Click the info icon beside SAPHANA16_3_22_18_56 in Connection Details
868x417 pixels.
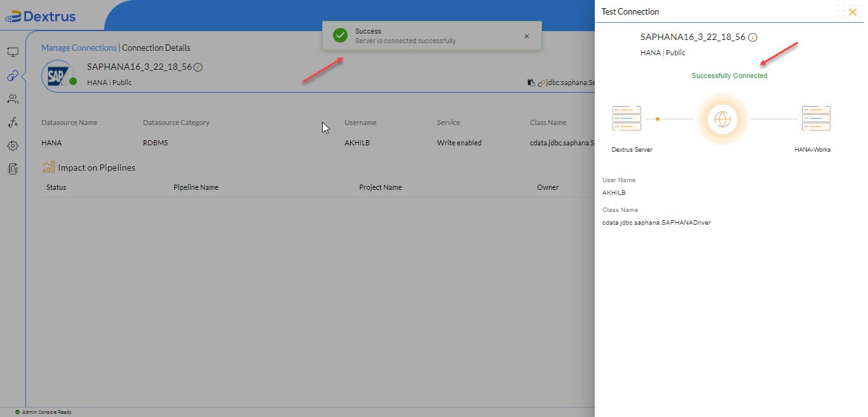click(x=198, y=67)
